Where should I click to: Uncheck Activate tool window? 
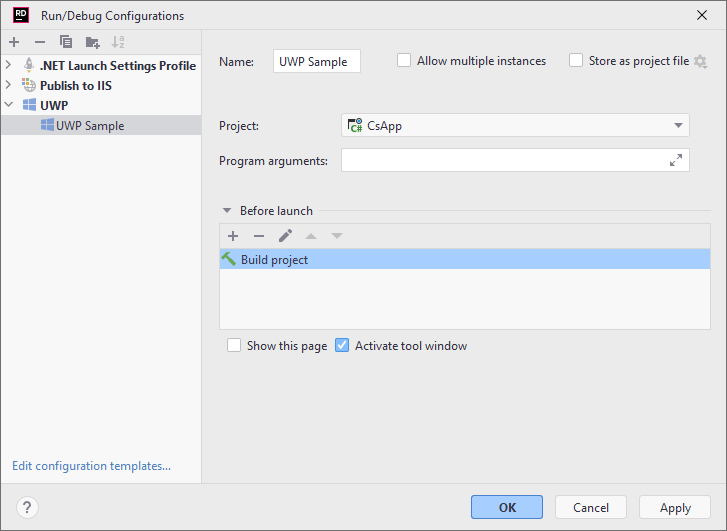tap(342, 346)
